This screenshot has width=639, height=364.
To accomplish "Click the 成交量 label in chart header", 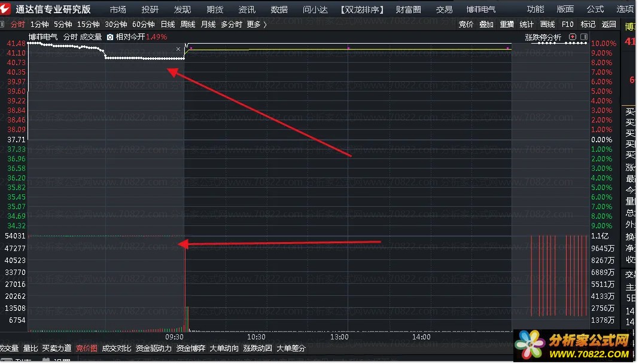I will (x=91, y=37).
